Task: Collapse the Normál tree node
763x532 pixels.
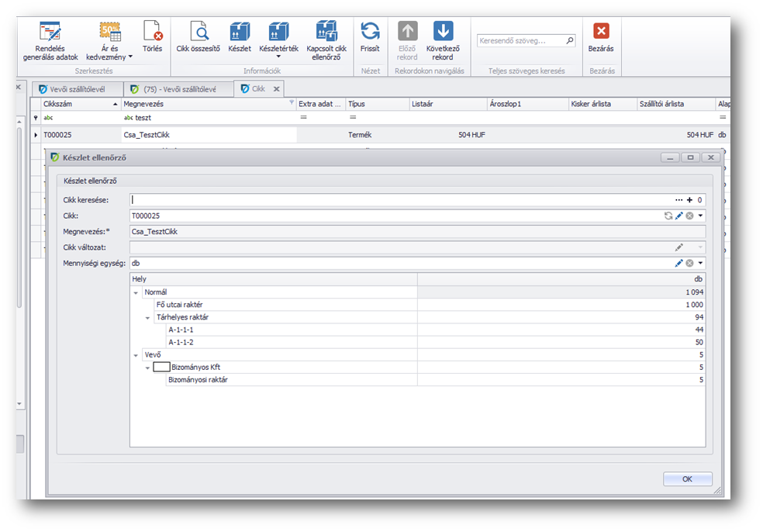Action: [x=136, y=292]
